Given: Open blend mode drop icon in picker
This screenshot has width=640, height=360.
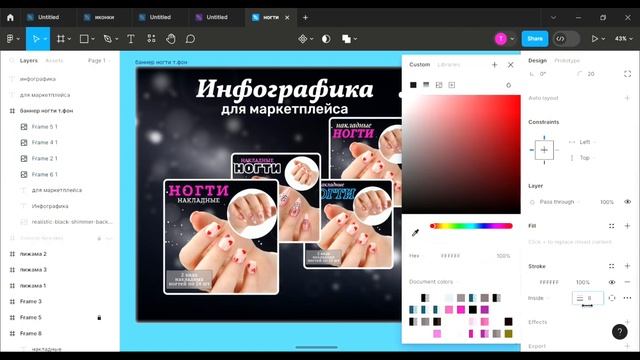Looking at the screenshot, I should point(508,85).
